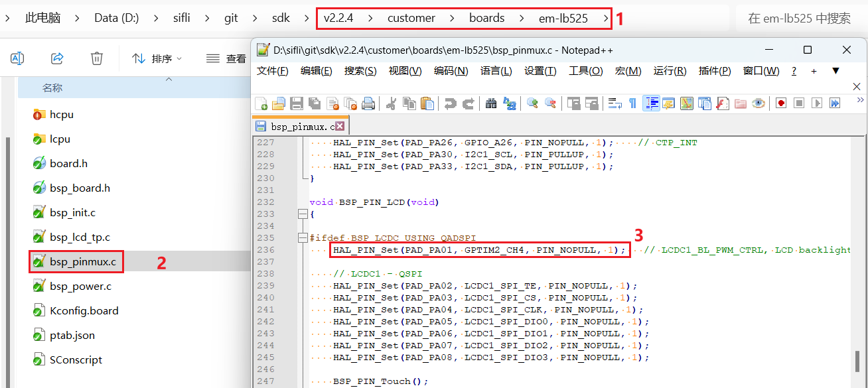This screenshot has width=868, height=388.
Task: Collapse fold at line 233
Action: click(303, 214)
